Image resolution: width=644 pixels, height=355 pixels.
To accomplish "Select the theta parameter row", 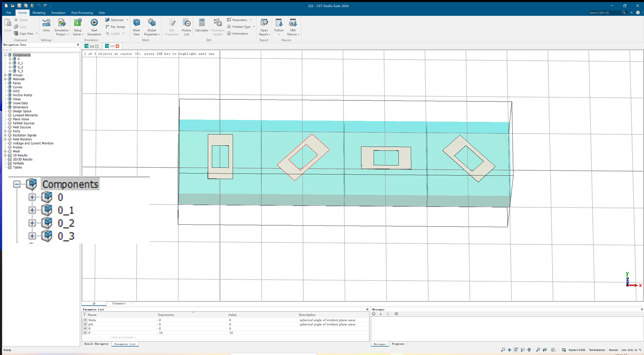I will pos(225,320).
